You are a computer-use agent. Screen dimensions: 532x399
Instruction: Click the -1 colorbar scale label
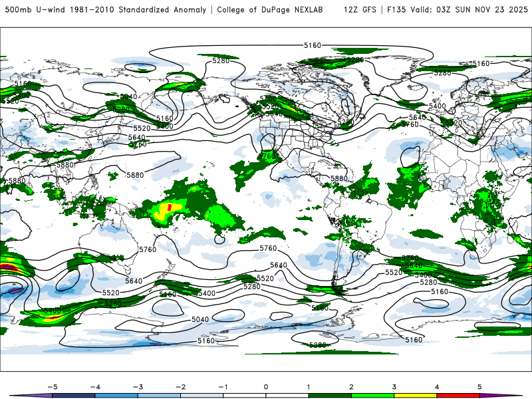click(223, 387)
